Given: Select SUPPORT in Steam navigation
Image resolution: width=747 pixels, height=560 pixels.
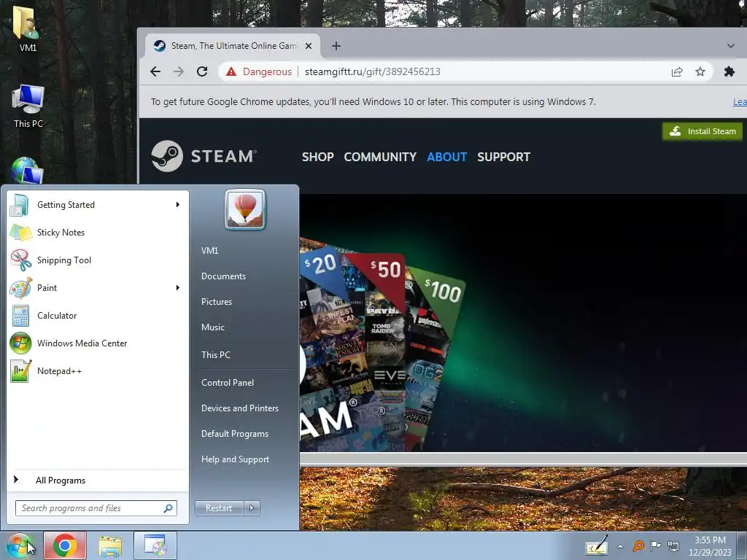Looking at the screenshot, I should tap(503, 157).
